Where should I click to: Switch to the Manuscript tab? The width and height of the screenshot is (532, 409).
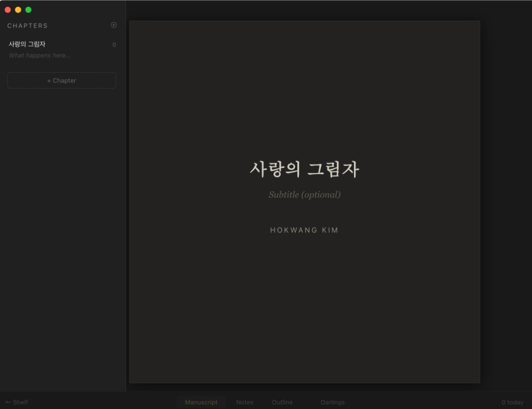pyautogui.click(x=201, y=402)
